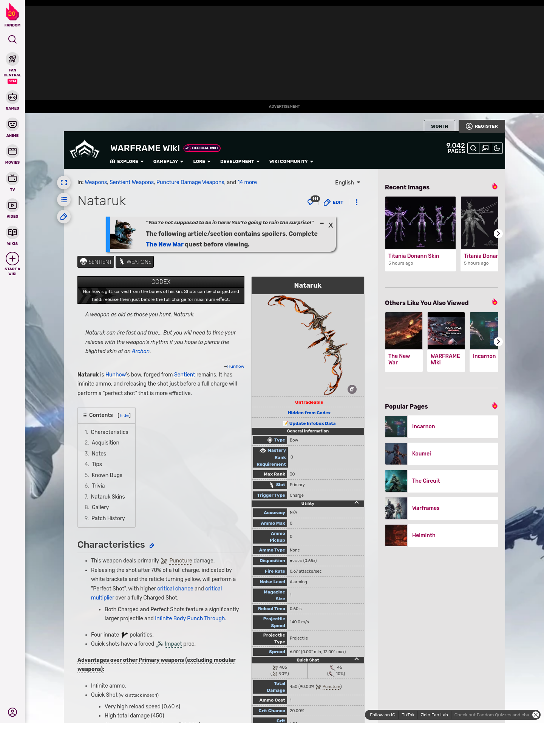The height and width of the screenshot is (756, 544).
Task: Enlarge the Nataruk infobox image
Action: tap(352, 389)
